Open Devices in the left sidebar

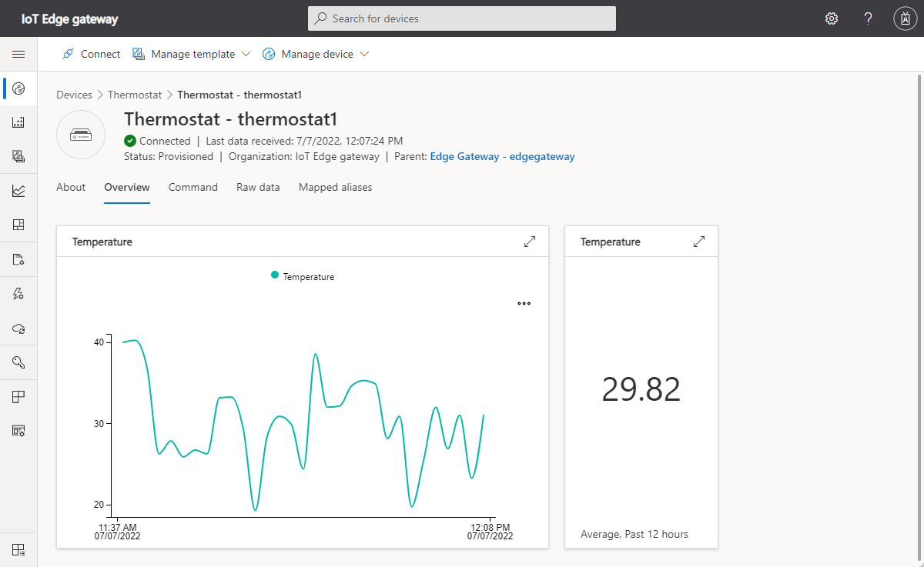[18, 88]
